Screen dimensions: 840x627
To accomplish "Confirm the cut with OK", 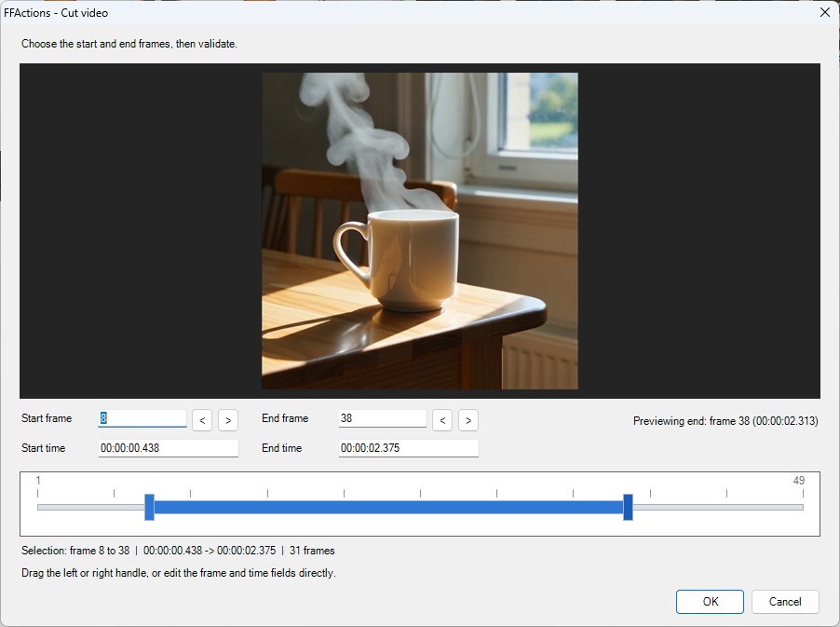I will click(710, 602).
